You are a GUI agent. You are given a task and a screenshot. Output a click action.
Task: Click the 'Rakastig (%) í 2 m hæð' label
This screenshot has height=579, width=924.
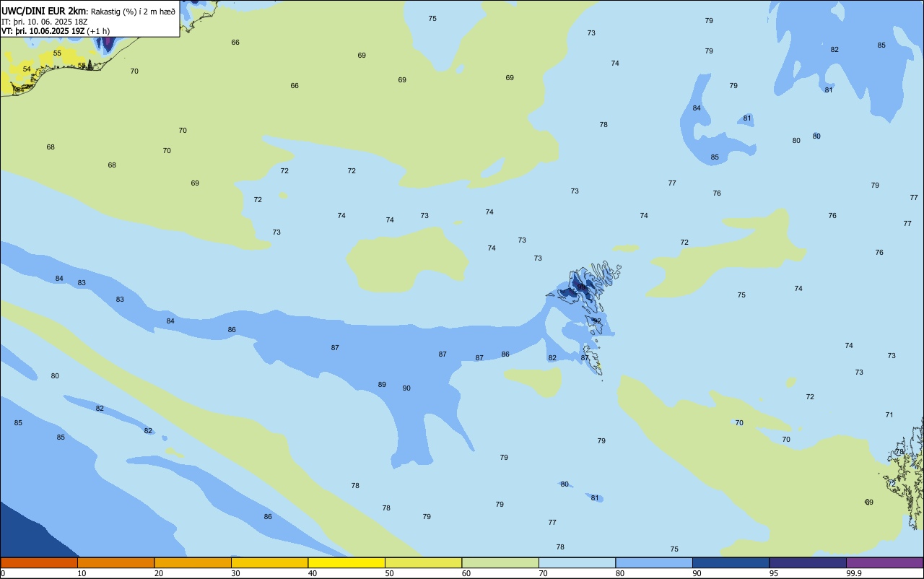pyautogui.click(x=133, y=12)
